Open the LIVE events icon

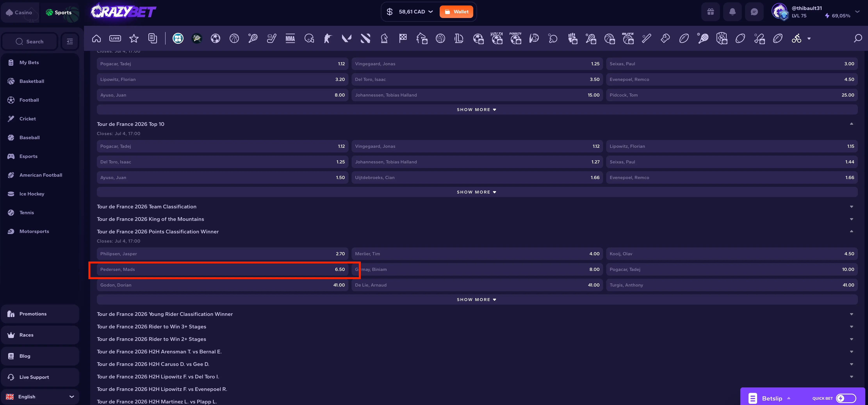pyautogui.click(x=115, y=39)
